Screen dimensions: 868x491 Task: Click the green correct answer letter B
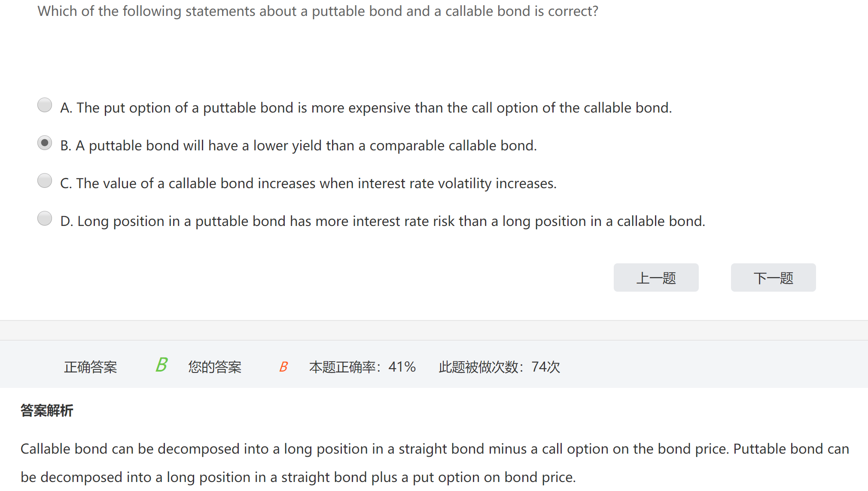coord(161,365)
